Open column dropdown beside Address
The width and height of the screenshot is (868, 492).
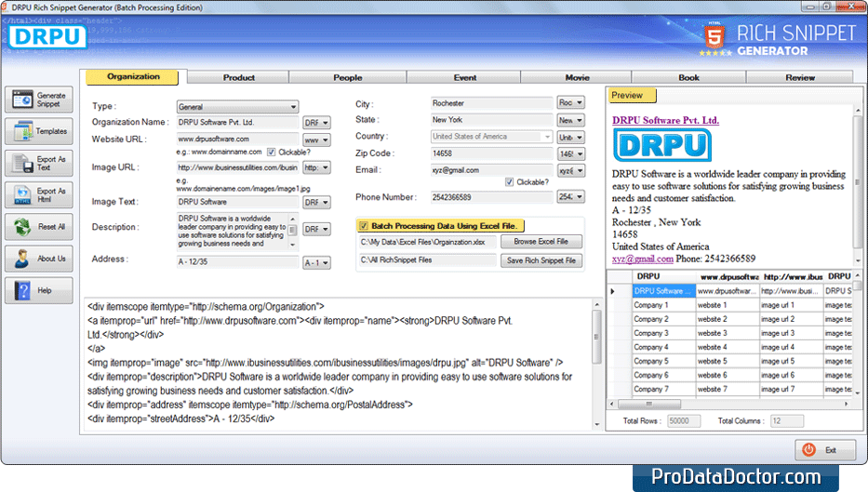pos(316,262)
